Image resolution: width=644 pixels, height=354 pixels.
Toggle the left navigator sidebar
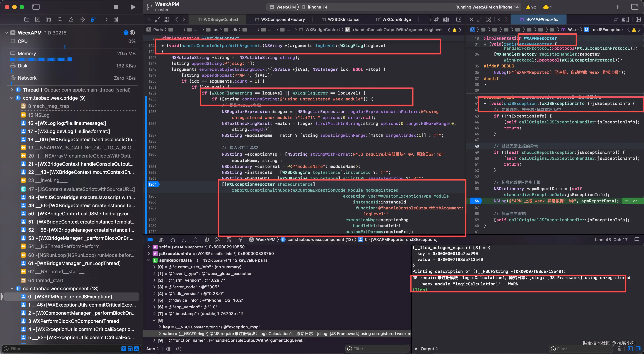coord(36,7)
